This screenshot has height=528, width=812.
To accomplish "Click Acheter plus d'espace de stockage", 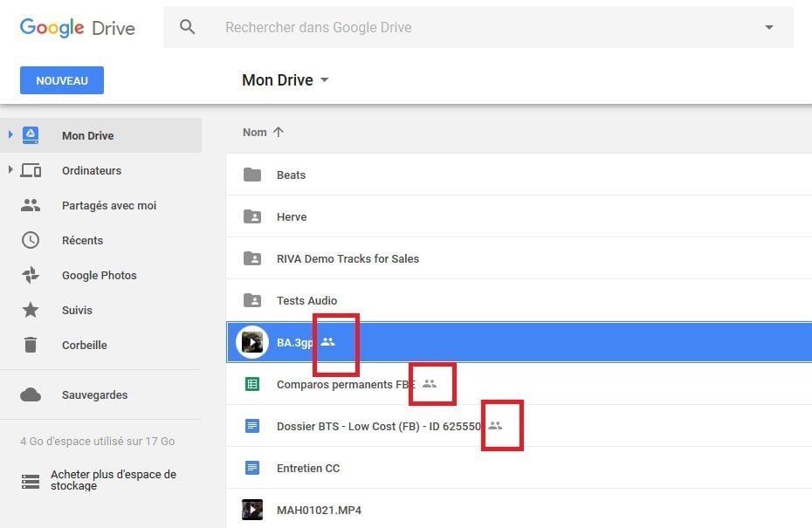I will [x=114, y=480].
